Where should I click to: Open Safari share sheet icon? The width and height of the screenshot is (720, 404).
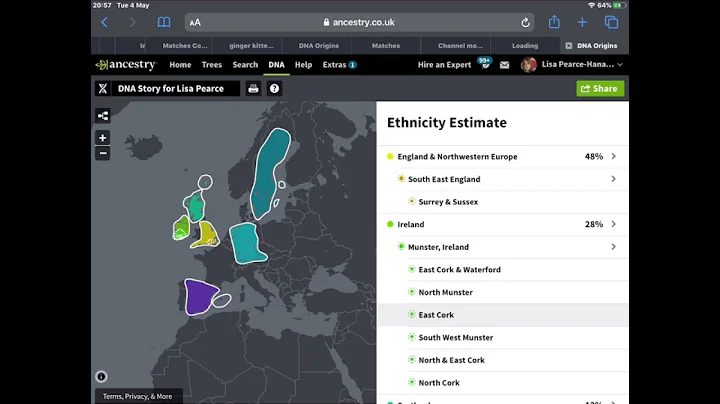554,22
